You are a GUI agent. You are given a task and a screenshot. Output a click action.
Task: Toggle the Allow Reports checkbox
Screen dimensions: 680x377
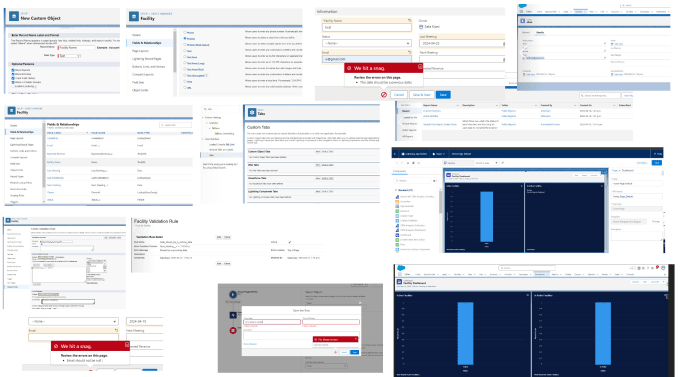click(13, 70)
